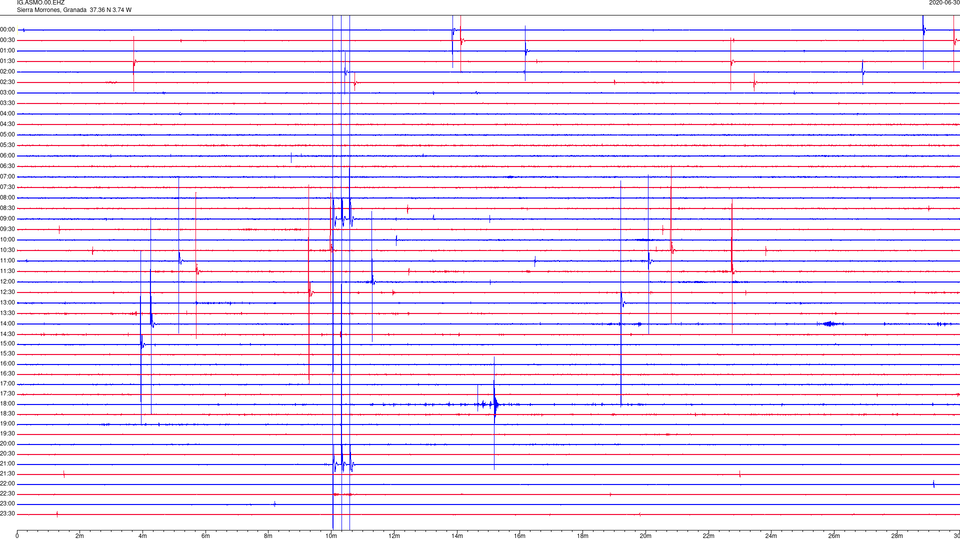Pick the 20:30 trace time label
Viewport: 960px width, 540px height.
(7, 454)
